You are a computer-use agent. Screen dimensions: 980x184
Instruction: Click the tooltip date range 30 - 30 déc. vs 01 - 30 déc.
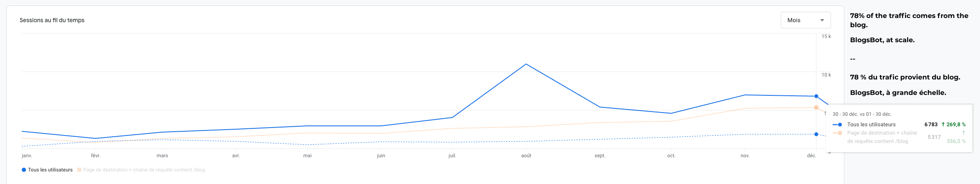(862, 114)
